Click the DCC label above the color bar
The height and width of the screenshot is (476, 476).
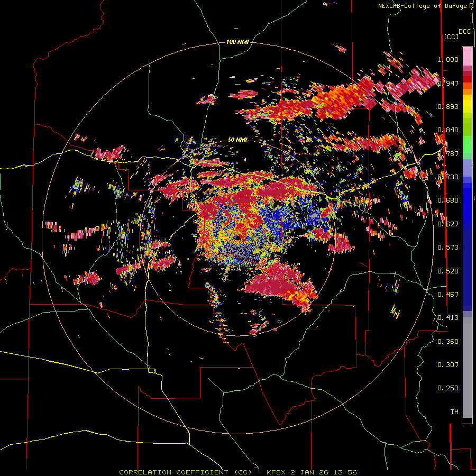click(x=465, y=31)
